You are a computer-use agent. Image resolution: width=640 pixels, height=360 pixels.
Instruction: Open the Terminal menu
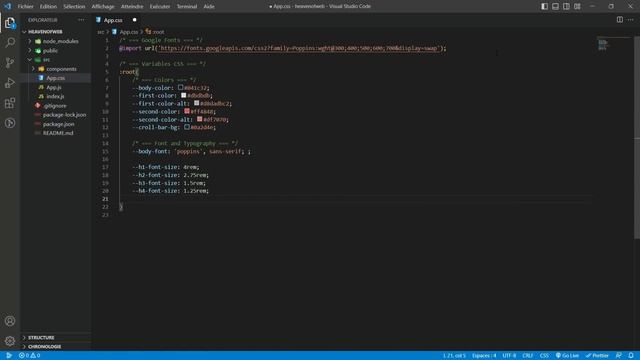(x=187, y=6)
